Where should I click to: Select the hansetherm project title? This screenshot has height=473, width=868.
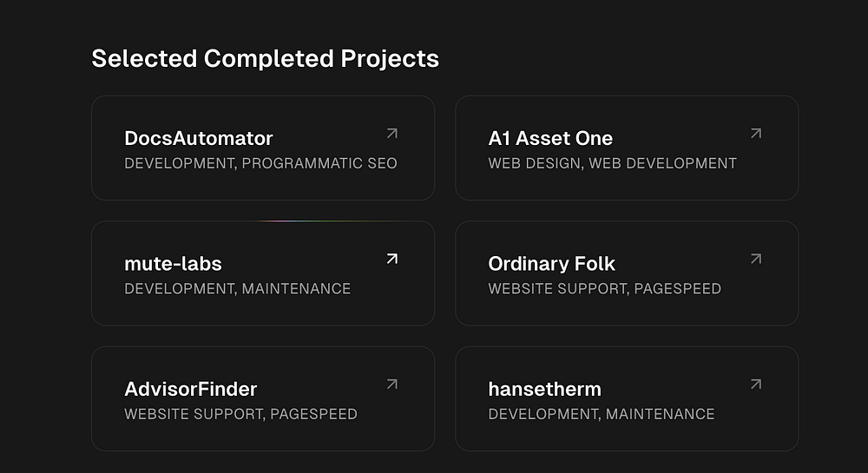pyautogui.click(x=545, y=388)
